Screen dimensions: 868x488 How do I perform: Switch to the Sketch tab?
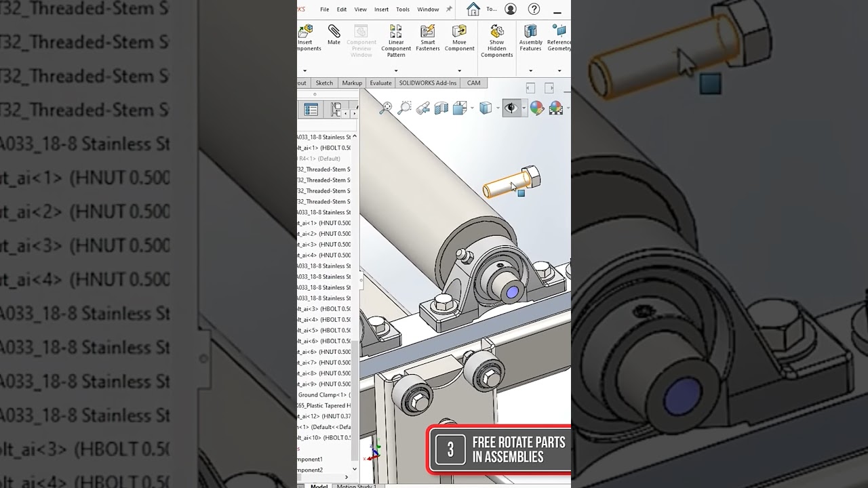click(324, 83)
